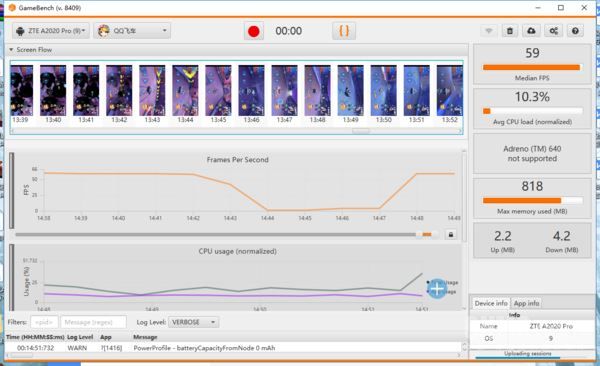600x366 pixels.
Task: Select the 13:52 screen flow thumbnail
Action: 450,90
